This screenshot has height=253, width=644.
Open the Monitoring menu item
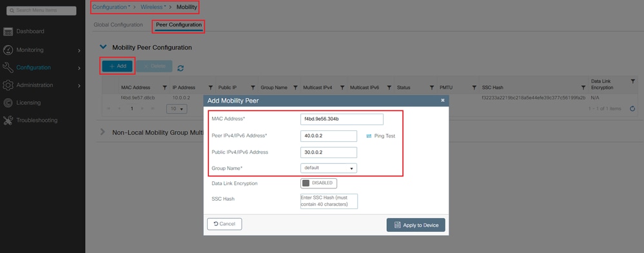pyautogui.click(x=30, y=50)
